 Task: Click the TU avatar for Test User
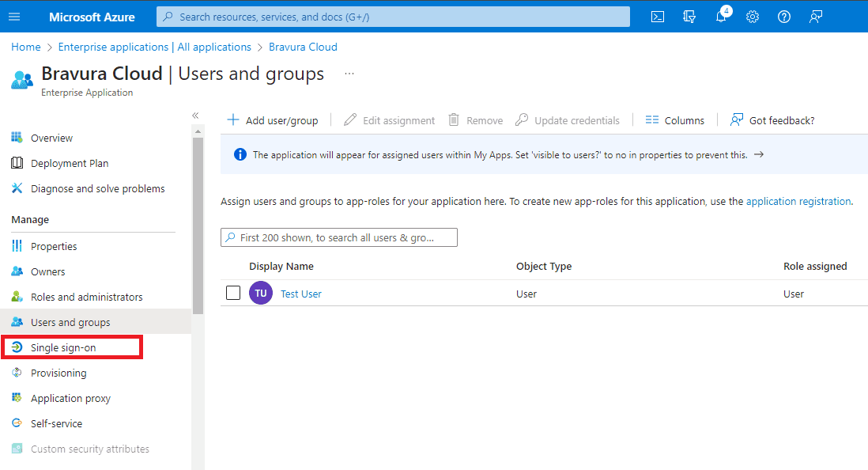[x=261, y=294]
